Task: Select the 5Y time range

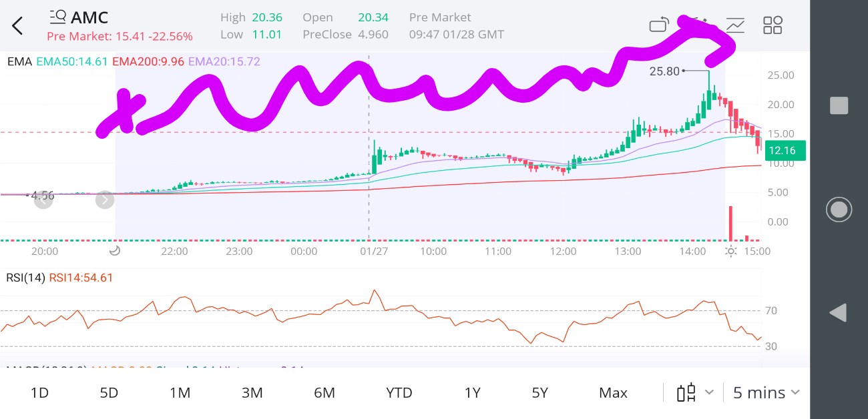Action: [x=539, y=393]
